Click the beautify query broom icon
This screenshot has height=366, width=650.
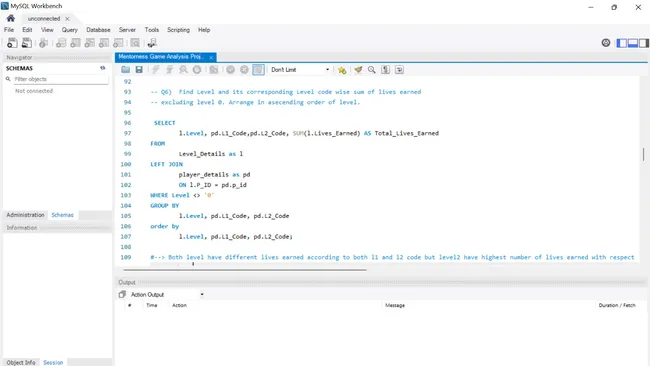click(x=358, y=70)
